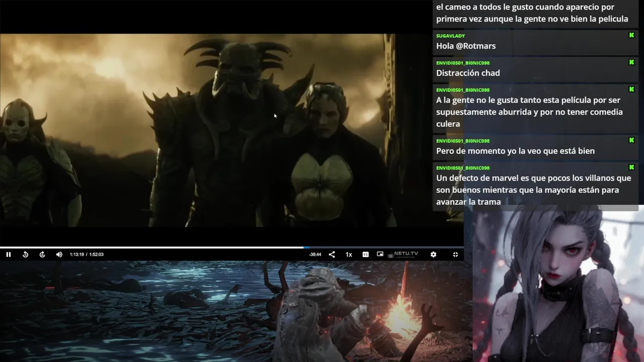The width and height of the screenshot is (644, 362).
Task: Click the 'Hola @Rotmars' chat message
Action: (466, 46)
